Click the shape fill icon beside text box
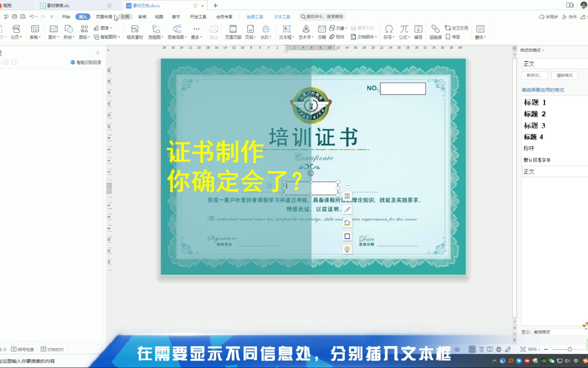This screenshot has height=368, width=588. [x=347, y=223]
